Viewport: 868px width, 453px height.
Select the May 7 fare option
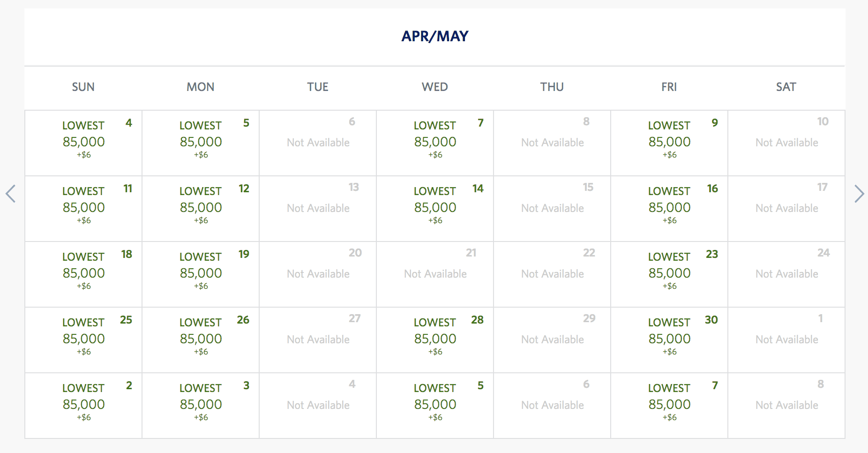coord(669,405)
